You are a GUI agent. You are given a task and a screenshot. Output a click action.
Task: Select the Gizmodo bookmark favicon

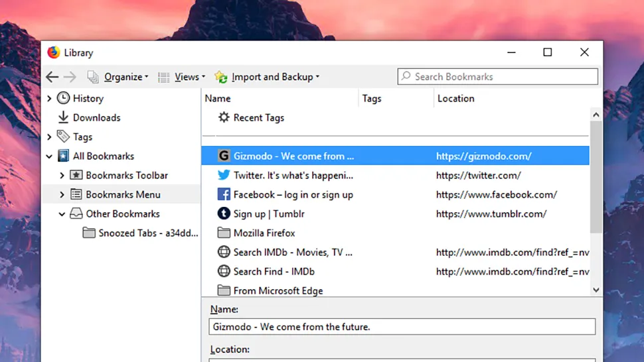224,156
